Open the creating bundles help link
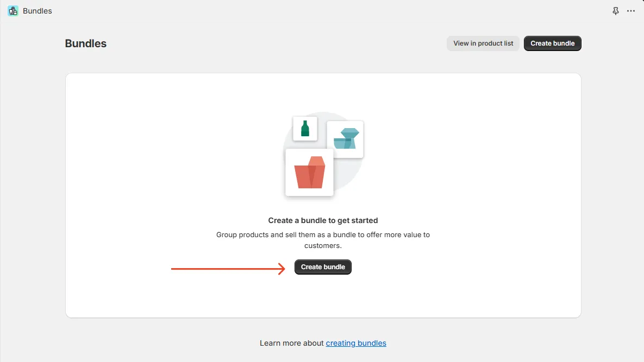This screenshot has width=644, height=362. coord(356,342)
